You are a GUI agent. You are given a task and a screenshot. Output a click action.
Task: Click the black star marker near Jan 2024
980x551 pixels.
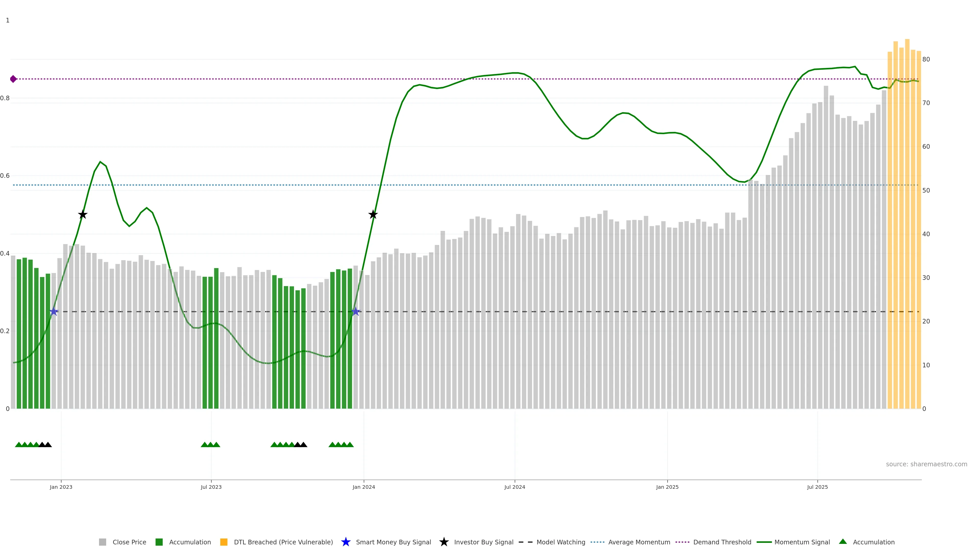[373, 215]
